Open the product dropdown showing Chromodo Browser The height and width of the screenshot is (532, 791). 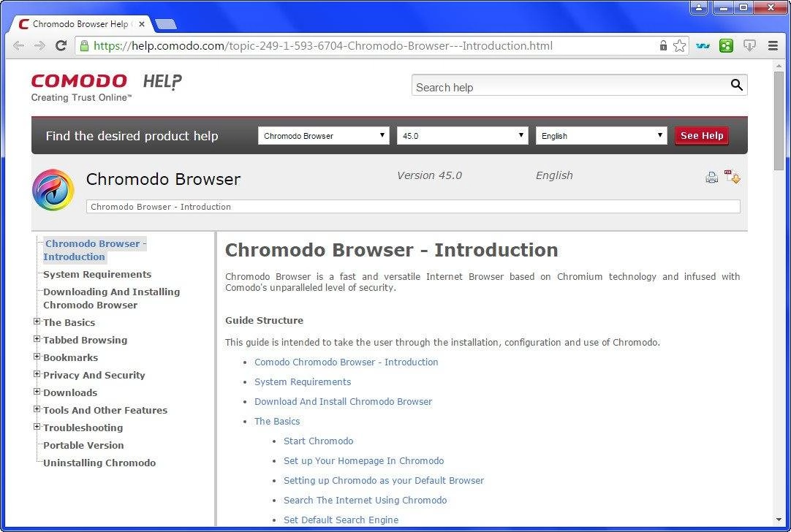coord(324,136)
